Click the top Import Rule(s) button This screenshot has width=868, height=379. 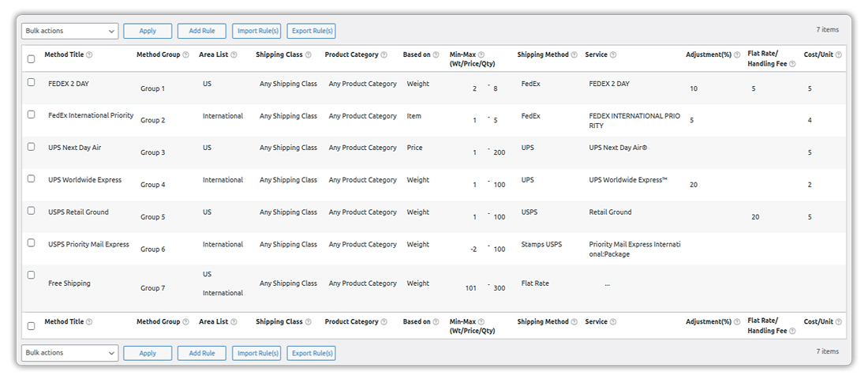pos(256,31)
